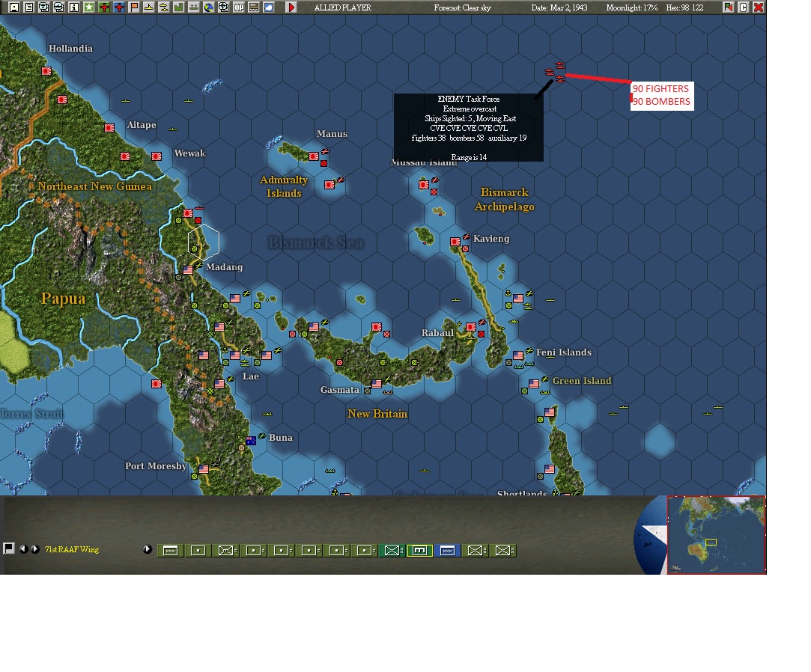Select the blue 'xxx' unit button
This screenshot has width=811, height=672.
447,551
